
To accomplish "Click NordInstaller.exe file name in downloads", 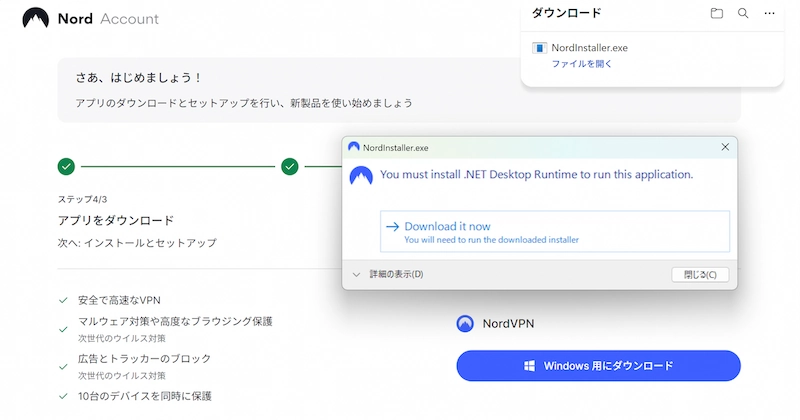I will [589, 48].
